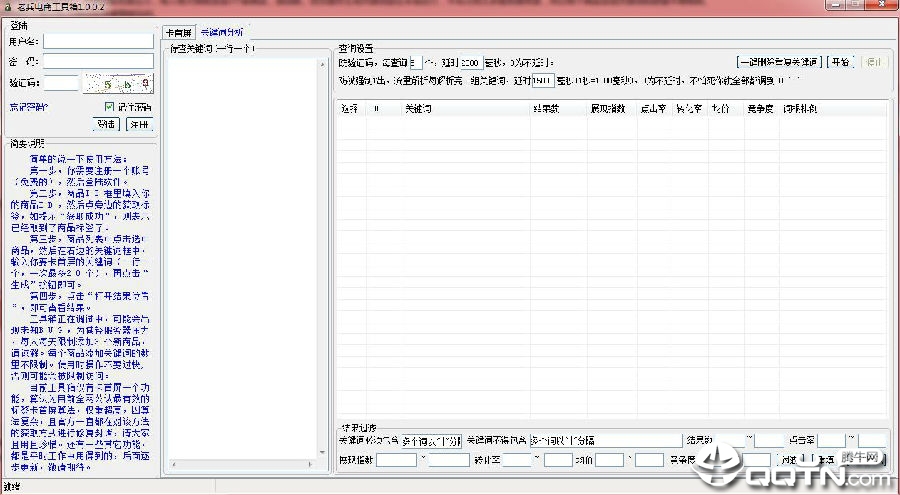Screen dimensions: 900x495
Task: Click the one-key remove duplicate keywords button
Action: (779, 62)
